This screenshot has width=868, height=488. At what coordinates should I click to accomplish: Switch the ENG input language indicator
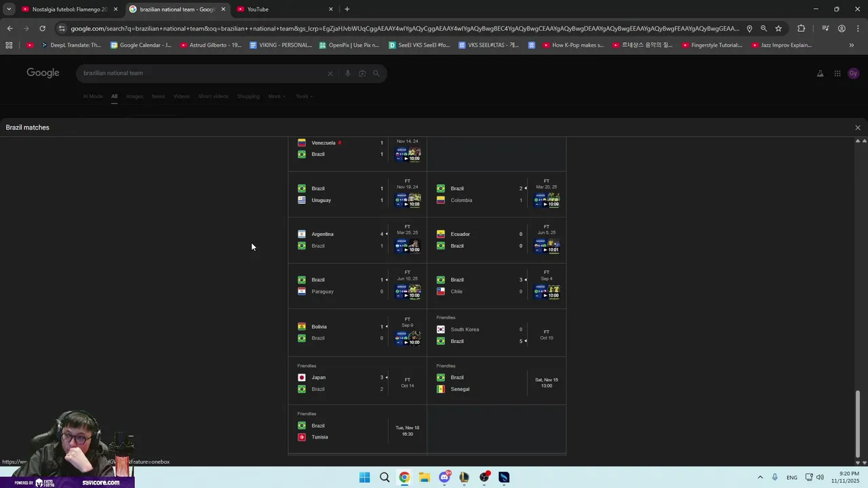tap(792, 477)
